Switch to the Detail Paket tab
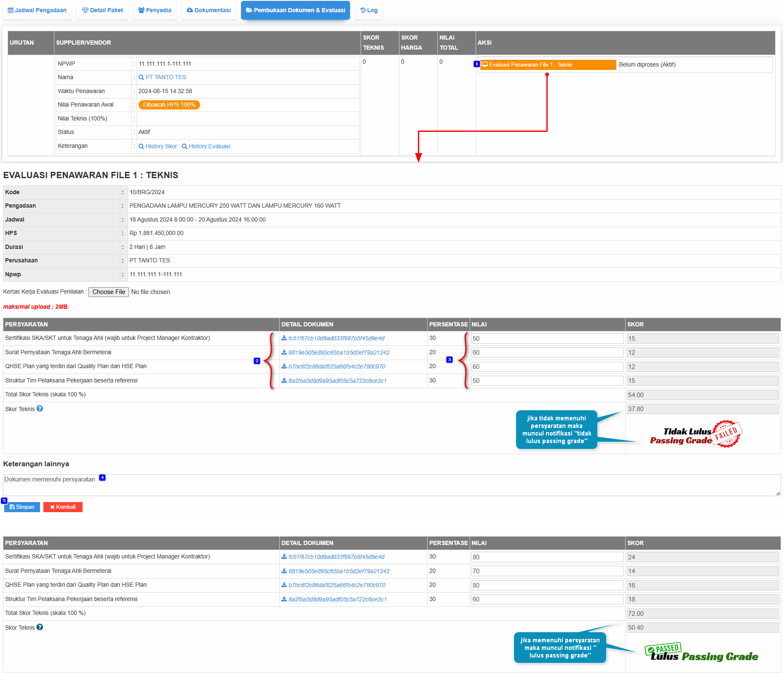Screen dimensions: 784x676 [102, 10]
